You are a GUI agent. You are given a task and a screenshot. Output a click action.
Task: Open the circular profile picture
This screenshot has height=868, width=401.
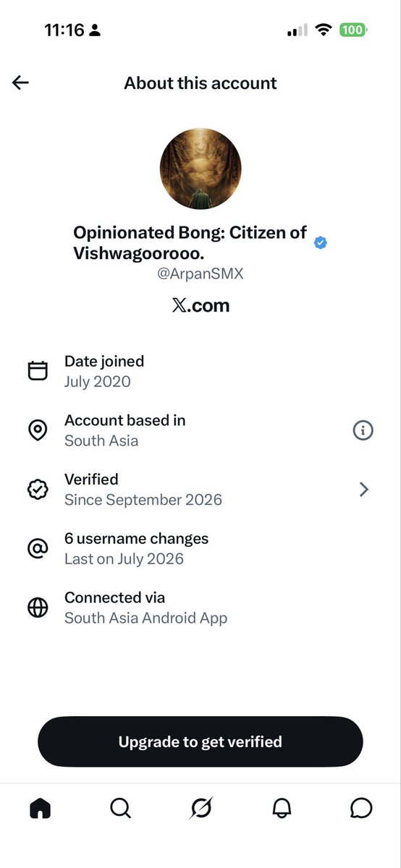point(200,169)
